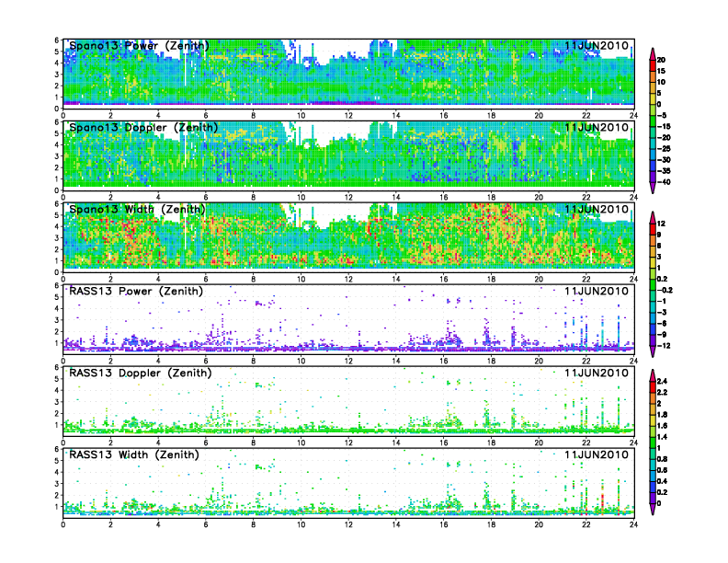Screen dimensions: 728x563
Task: Click the "RASS13 Power (Zenith)" panel title
Action: [x=135, y=292]
